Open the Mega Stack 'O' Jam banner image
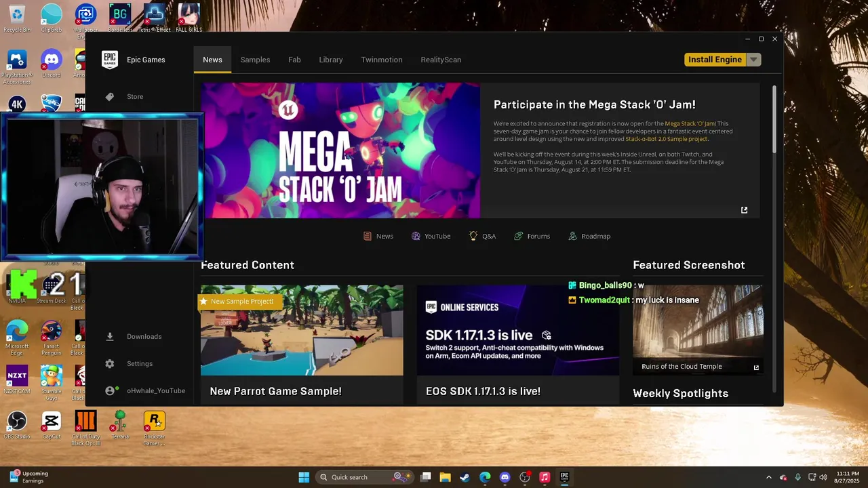The image size is (868, 488). click(x=340, y=150)
